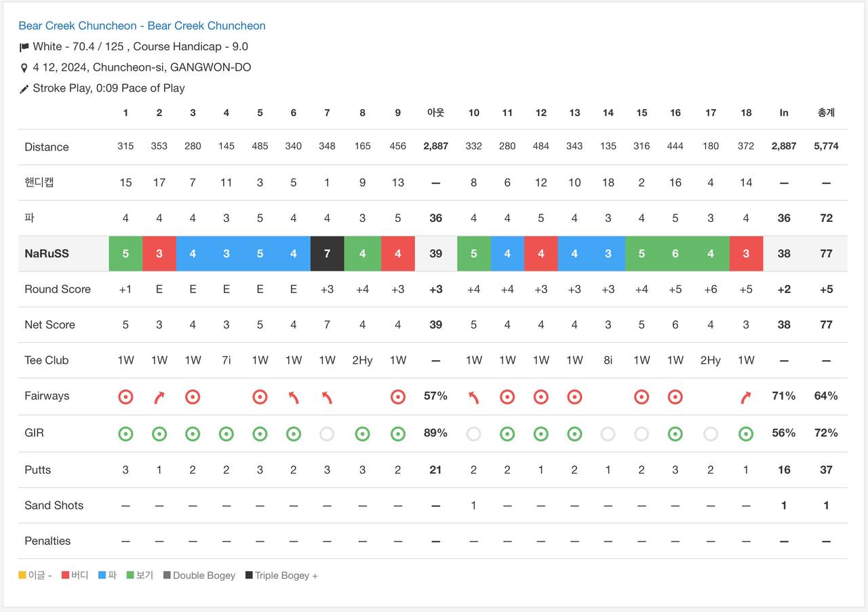Click the missed-left fairway arrow for hole 10
The height and width of the screenshot is (612, 868).
(x=473, y=397)
